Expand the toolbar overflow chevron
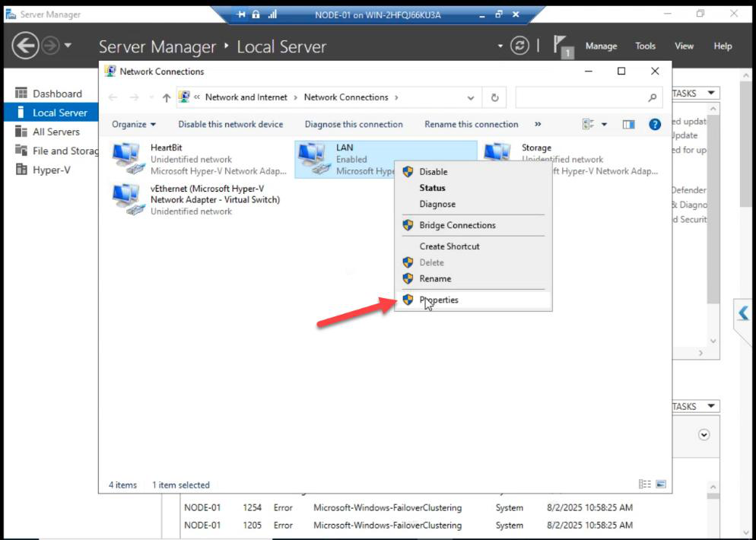This screenshot has width=756, height=540. (x=538, y=125)
